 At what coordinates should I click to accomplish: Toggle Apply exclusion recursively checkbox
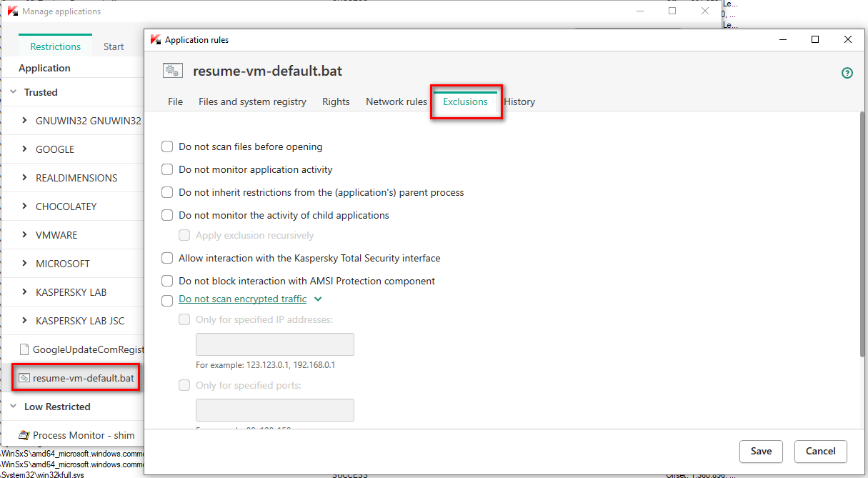click(184, 235)
